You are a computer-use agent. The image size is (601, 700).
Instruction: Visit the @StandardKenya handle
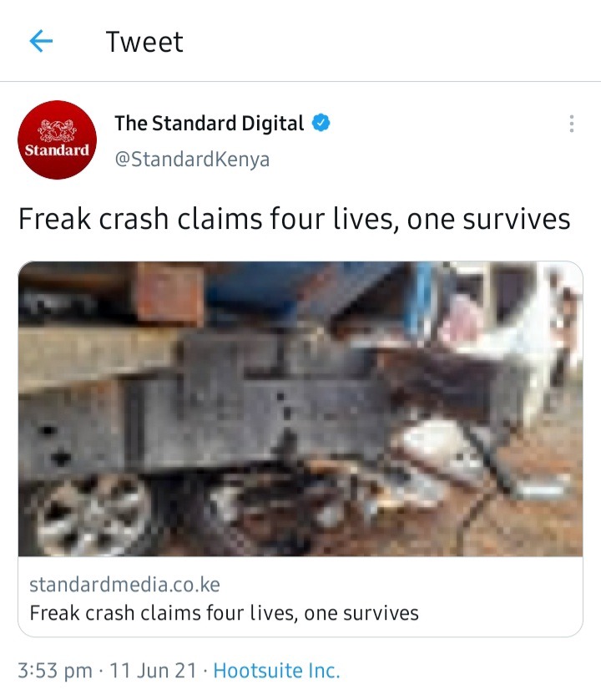coord(192,159)
